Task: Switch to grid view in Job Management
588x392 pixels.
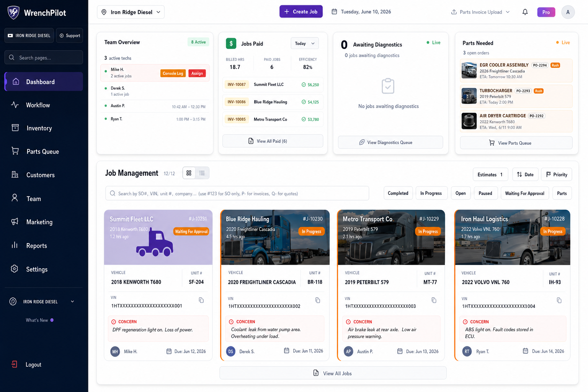Action: 189,173
